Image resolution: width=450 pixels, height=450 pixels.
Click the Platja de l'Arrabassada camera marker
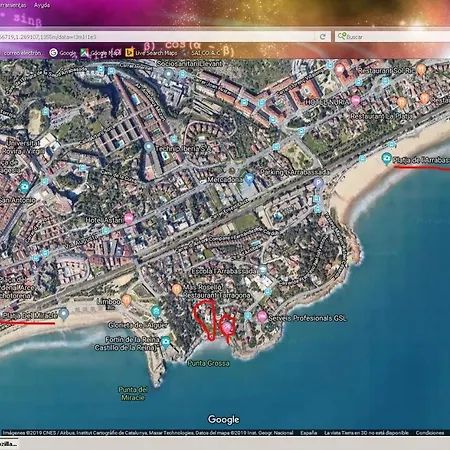click(386, 158)
